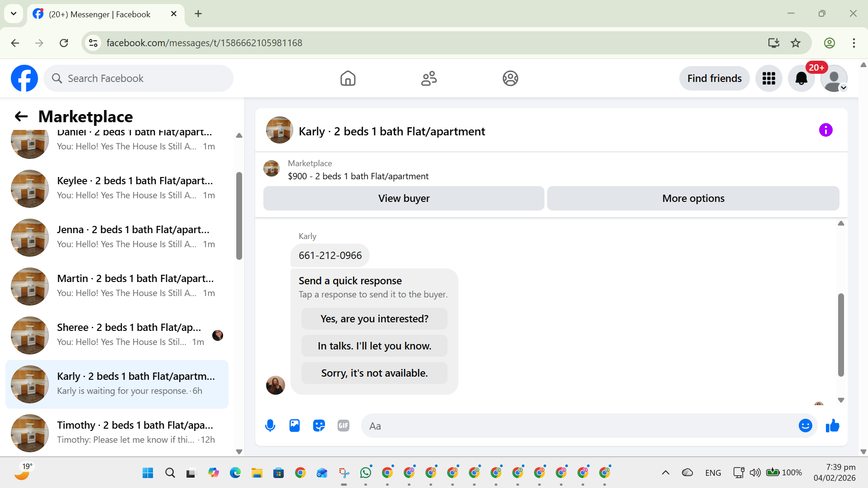Send quick response 'Yes, are you interested?'
The width and height of the screenshot is (868, 488).
[x=374, y=319]
